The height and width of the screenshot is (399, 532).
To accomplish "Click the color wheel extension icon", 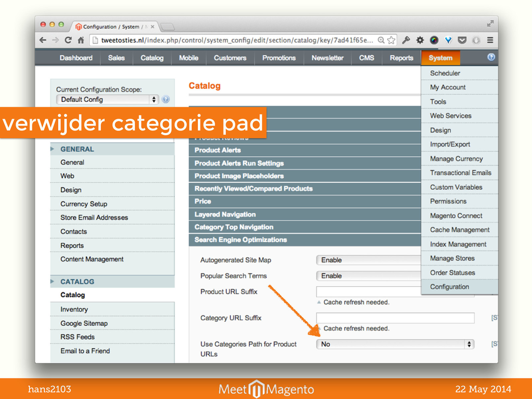I will pos(434,40).
